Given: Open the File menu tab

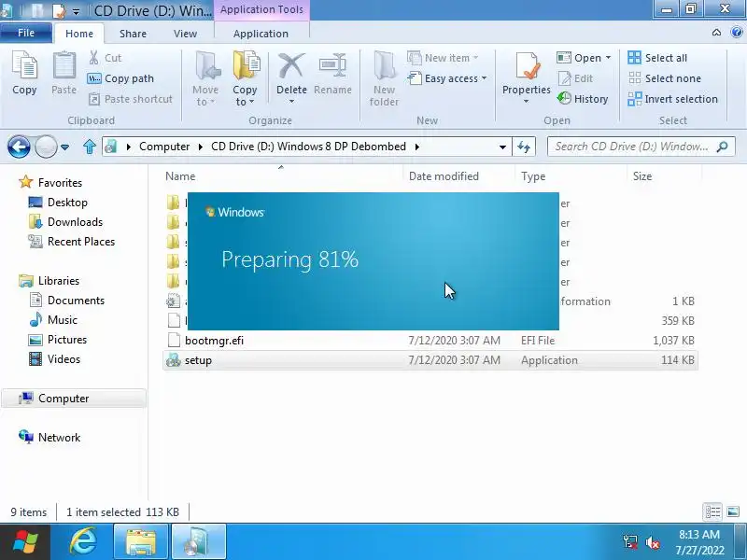Looking at the screenshot, I should coord(26,33).
